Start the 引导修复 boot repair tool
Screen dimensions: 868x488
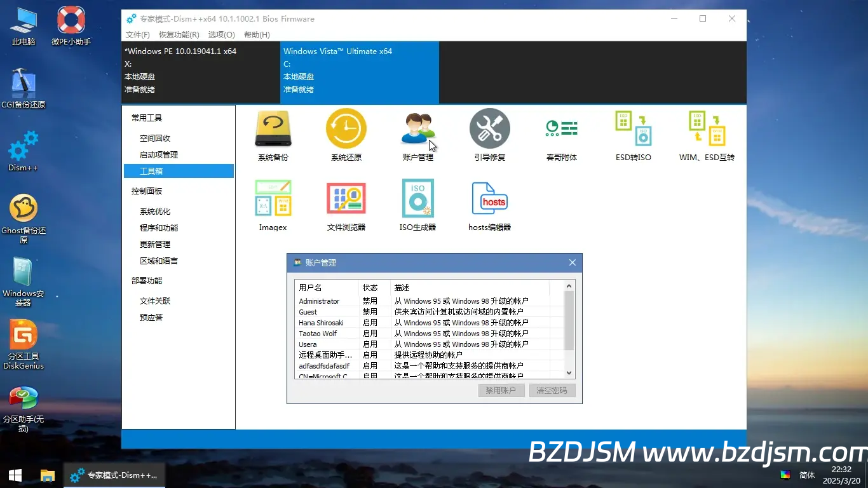click(489, 135)
